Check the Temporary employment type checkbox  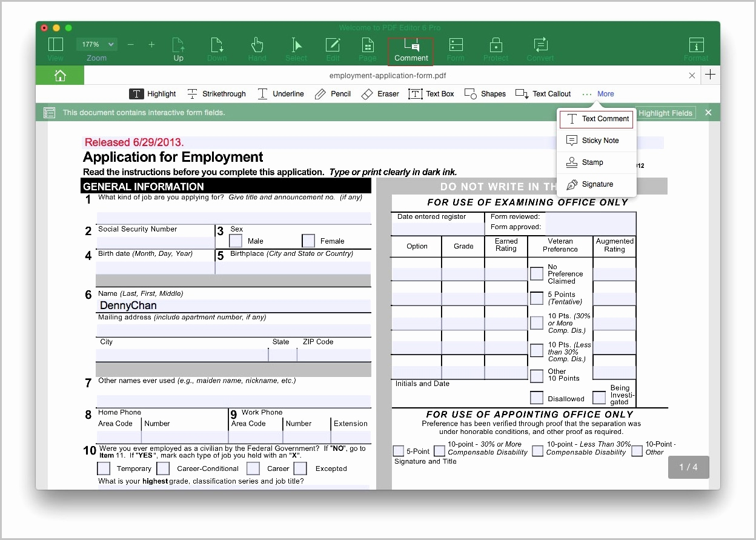click(x=103, y=468)
